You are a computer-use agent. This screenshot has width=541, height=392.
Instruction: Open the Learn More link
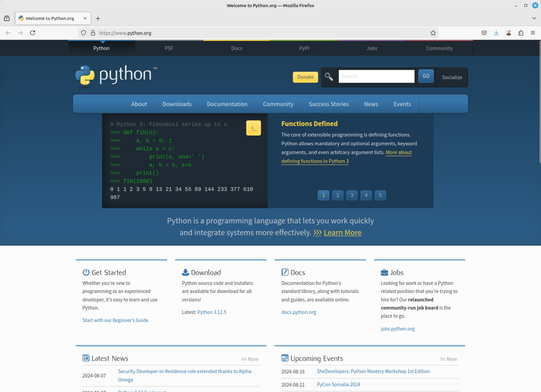pos(342,232)
